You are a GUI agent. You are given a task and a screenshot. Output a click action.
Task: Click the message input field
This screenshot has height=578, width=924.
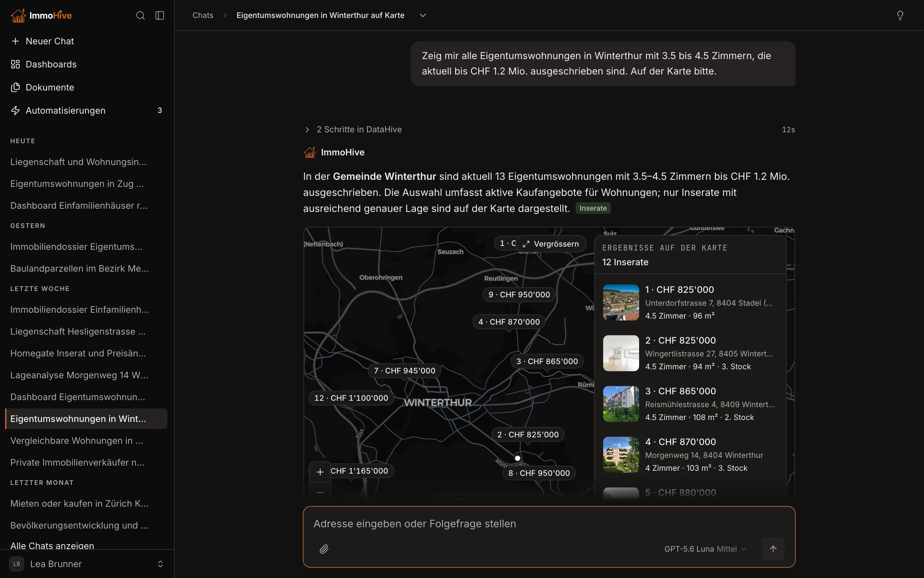click(x=549, y=524)
